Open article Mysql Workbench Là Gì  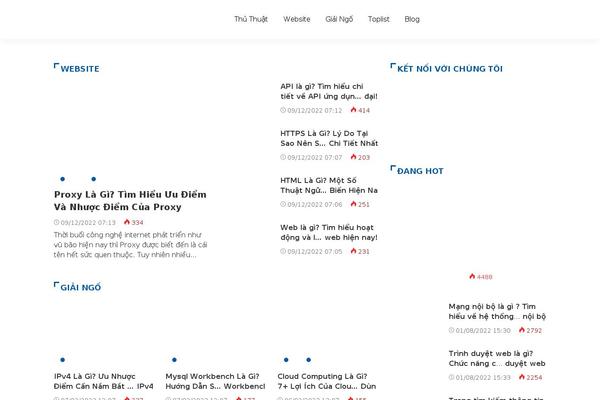click(215, 381)
